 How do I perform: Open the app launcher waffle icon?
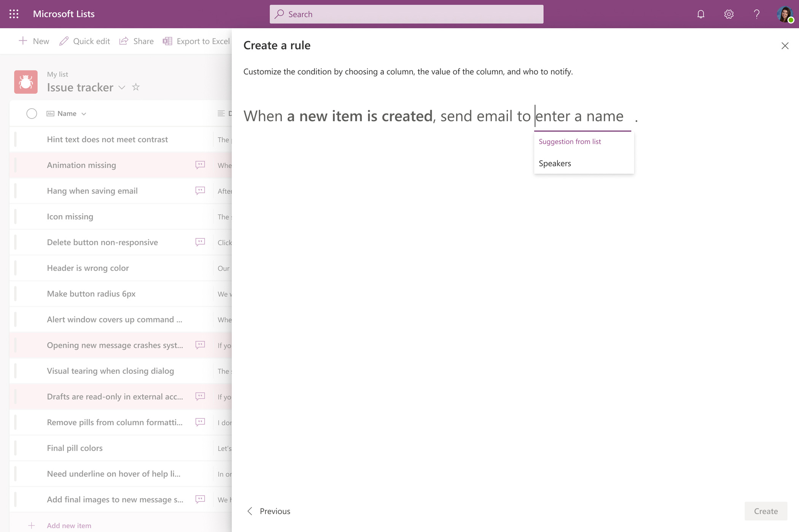click(x=14, y=14)
